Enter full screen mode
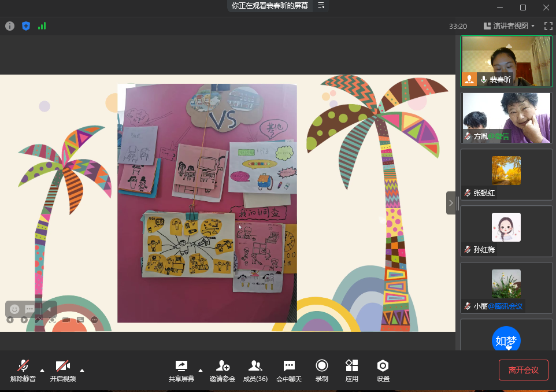The width and height of the screenshot is (556, 392). tap(548, 26)
